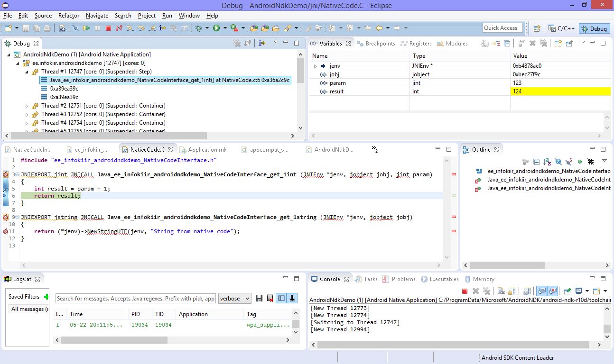Click the Quick Access search field
Screen dimensions: 614x364
pos(502,28)
